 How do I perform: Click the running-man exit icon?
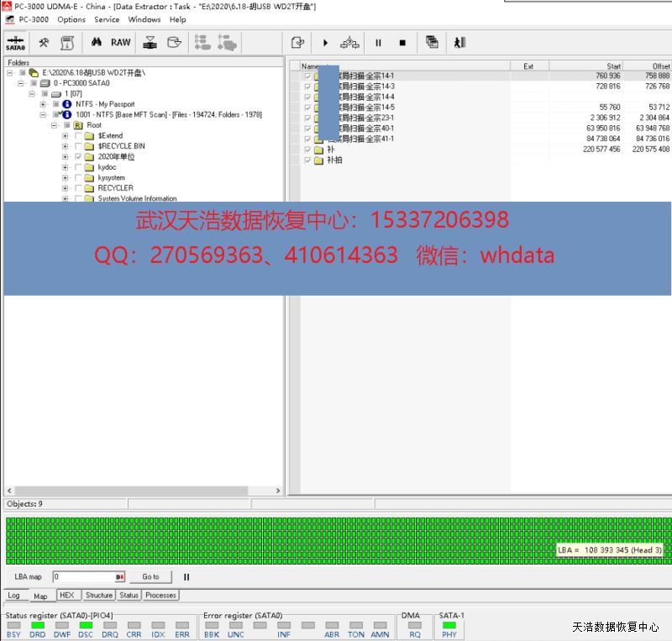click(459, 43)
